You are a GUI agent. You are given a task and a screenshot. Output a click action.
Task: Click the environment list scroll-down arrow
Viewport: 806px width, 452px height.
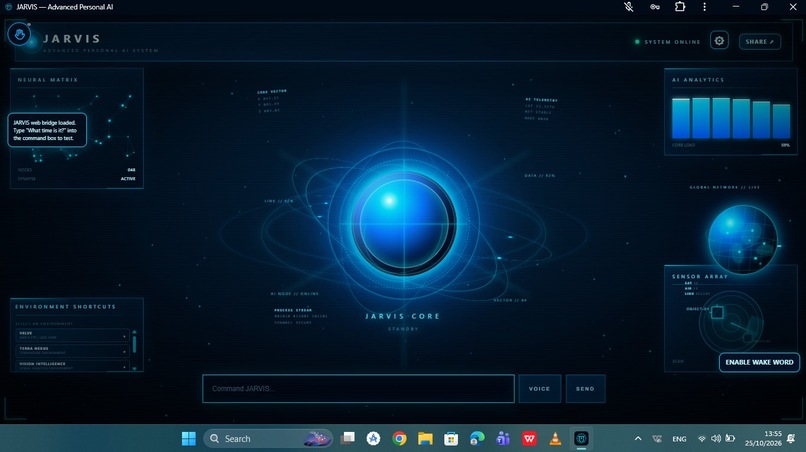[135, 369]
